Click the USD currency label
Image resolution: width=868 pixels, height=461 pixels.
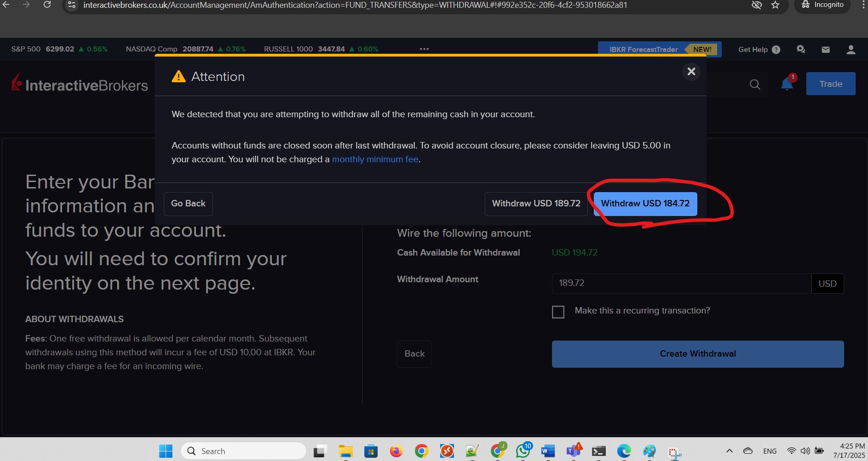point(827,284)
